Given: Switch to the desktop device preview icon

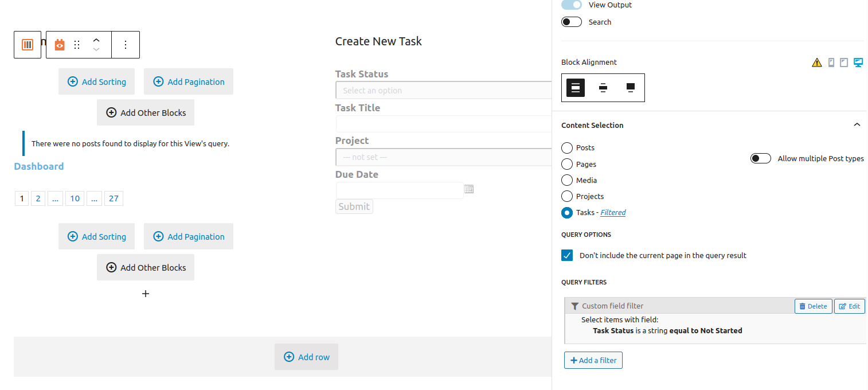Looking at the screenshot, I should (858, 63).
